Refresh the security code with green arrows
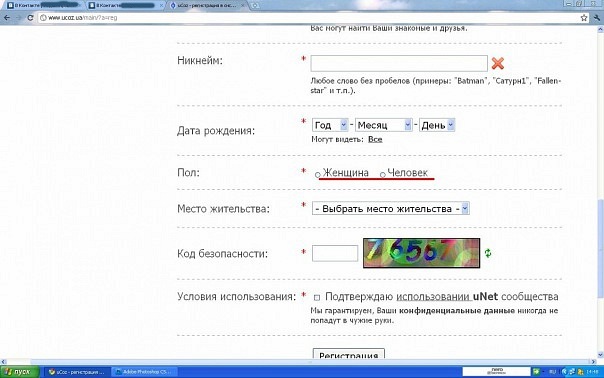This screenshot has height=378, width=604. (x=488, y=253)
